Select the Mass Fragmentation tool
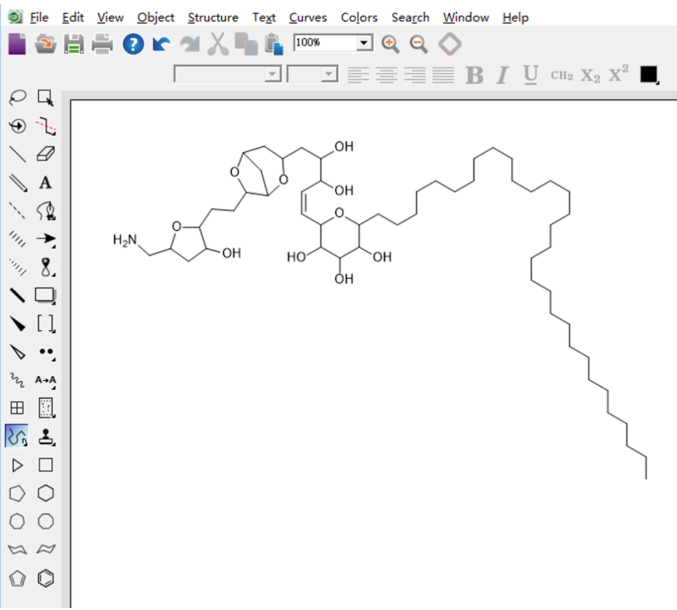The image size is (677, 610). point(45,126)
